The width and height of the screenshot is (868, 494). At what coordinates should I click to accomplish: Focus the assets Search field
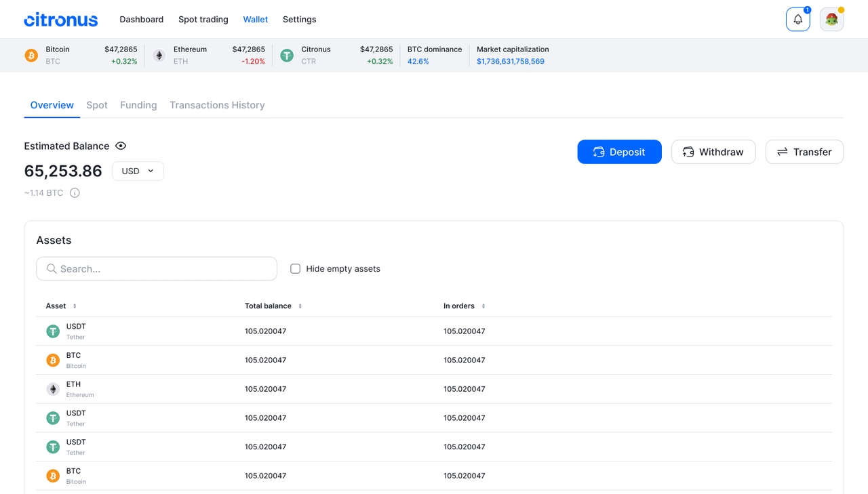pyautogui.click(x=156, y=269)
